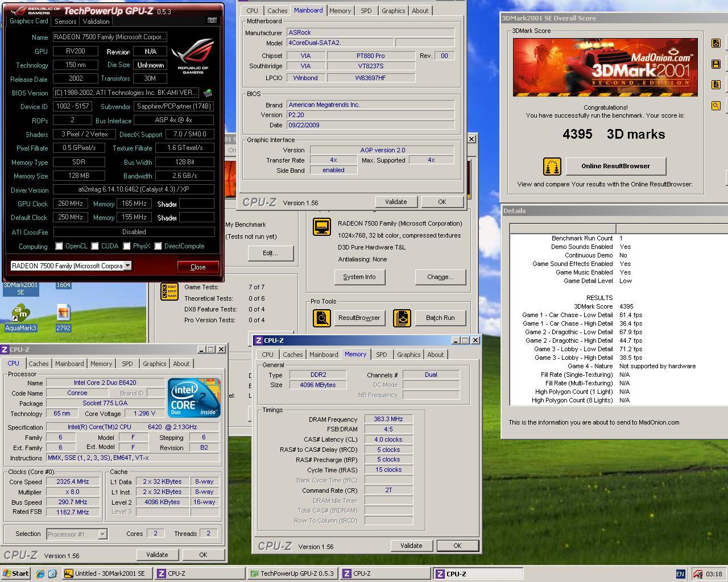The image size is (728, 582).
Task: Select the 3DMark Score 4395 details row
Action: [619, 306]
